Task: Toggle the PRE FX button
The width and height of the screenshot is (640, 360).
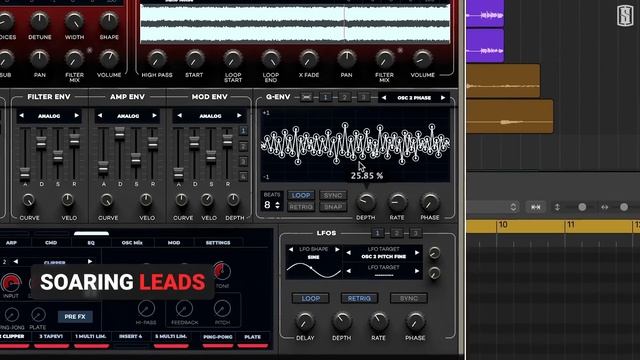Action: [x=75, y=316]
